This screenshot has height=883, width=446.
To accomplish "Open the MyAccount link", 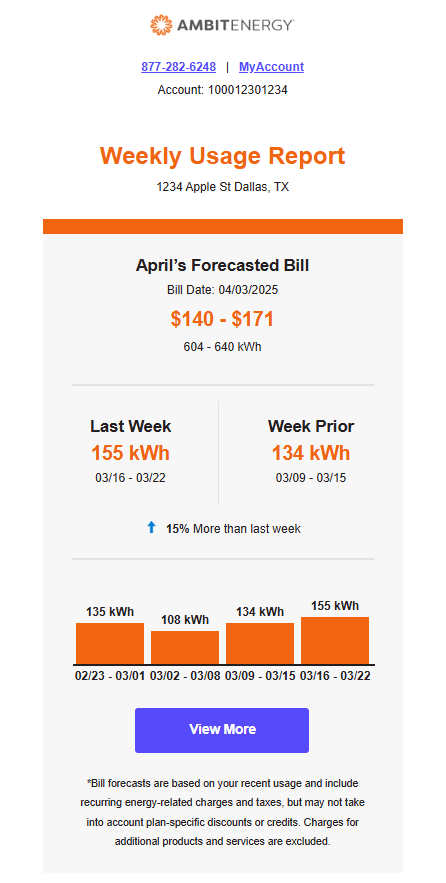I will (x=271, y=67).
